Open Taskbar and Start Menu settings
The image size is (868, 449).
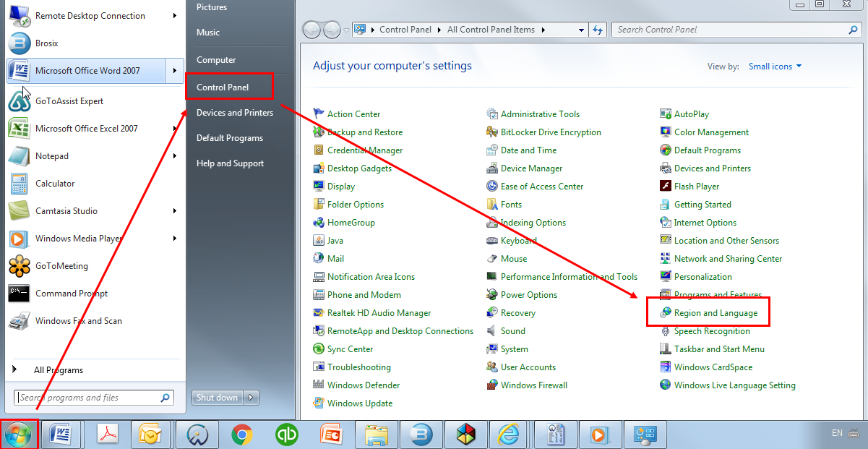click(x=712, y=349)
